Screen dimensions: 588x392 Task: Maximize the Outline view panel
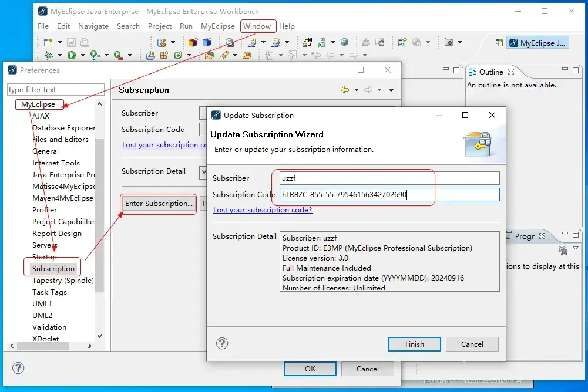(576, 70)
